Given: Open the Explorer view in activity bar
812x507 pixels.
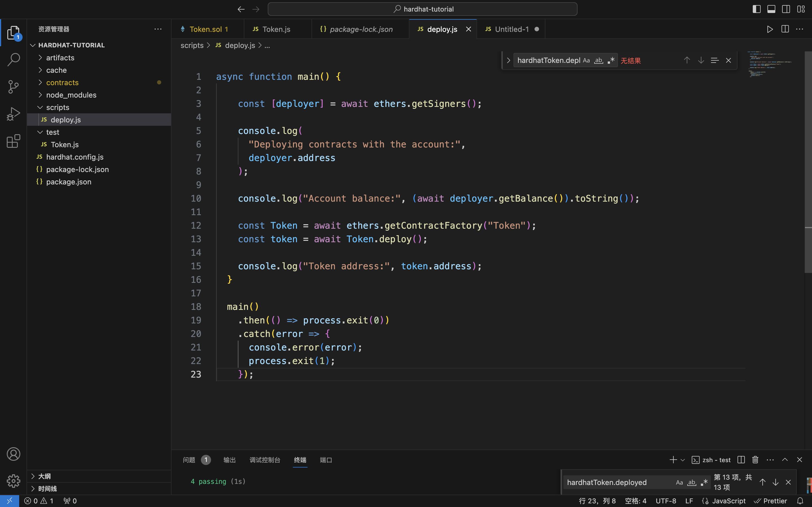Looking at the screenshot, I should (x=14, y=33).
